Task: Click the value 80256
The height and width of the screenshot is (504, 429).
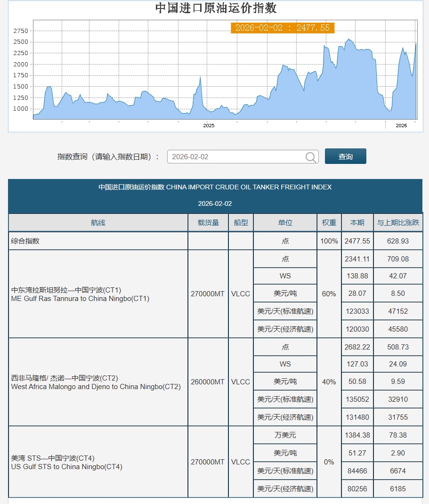Action: pyautogui.click(x=357, y=489)
